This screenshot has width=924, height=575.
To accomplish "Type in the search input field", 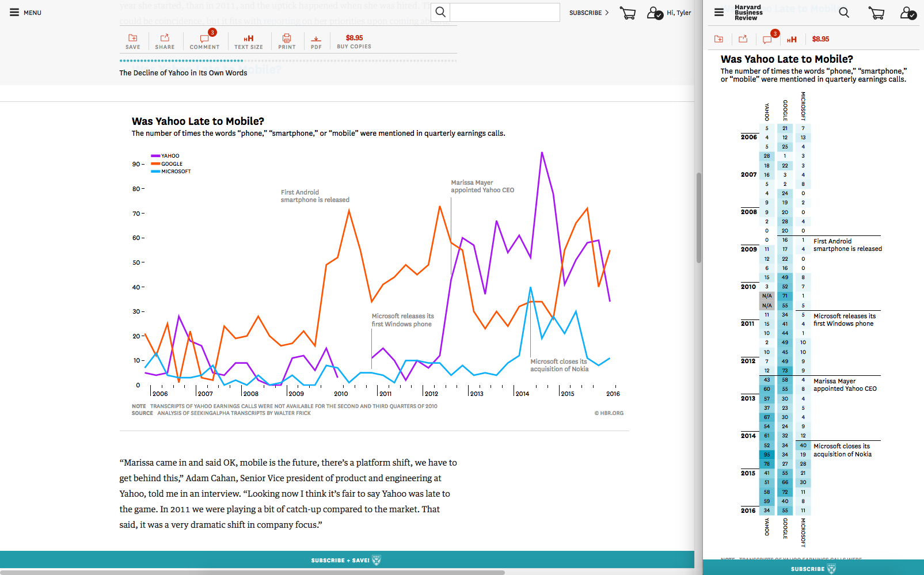I will pos(504,12).
